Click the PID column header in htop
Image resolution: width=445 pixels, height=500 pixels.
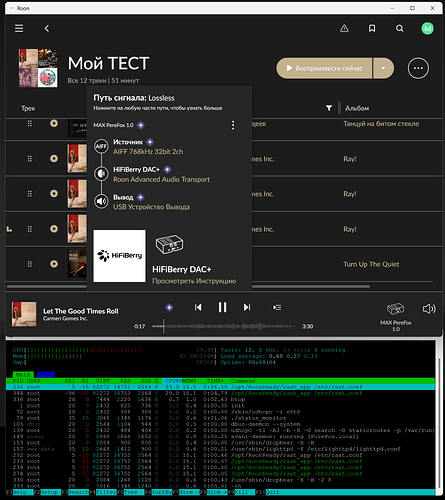pos(17,381)
